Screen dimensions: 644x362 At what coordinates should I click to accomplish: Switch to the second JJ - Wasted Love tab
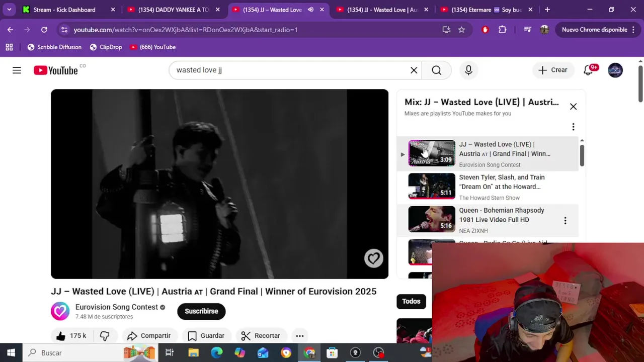coord(382,10)
